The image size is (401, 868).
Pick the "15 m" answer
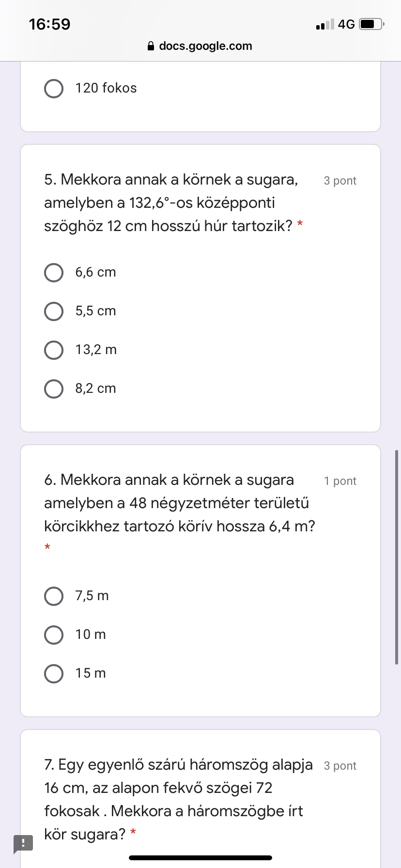[54, 674]
